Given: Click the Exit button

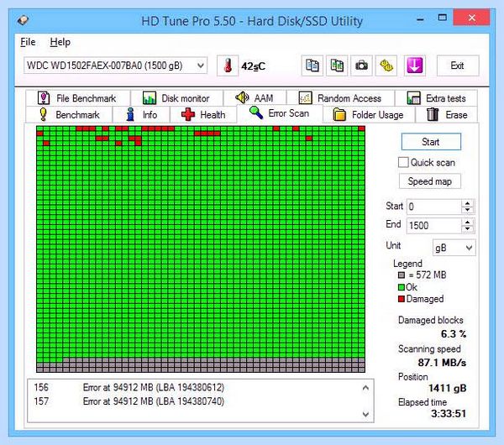Looking at the screenshot, I should (x=458, y=65).
